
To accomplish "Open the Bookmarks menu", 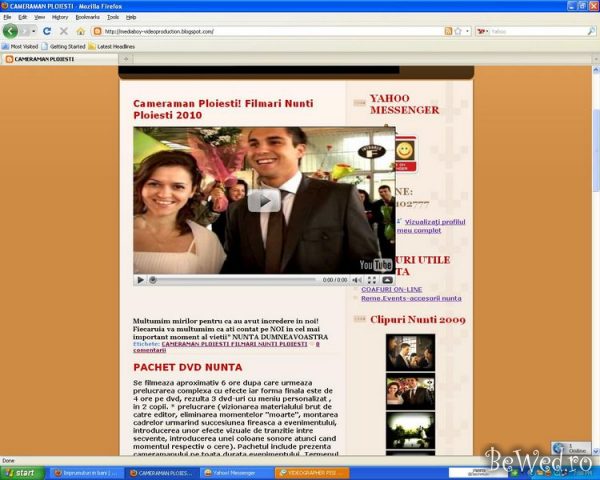I will (88, 17).
